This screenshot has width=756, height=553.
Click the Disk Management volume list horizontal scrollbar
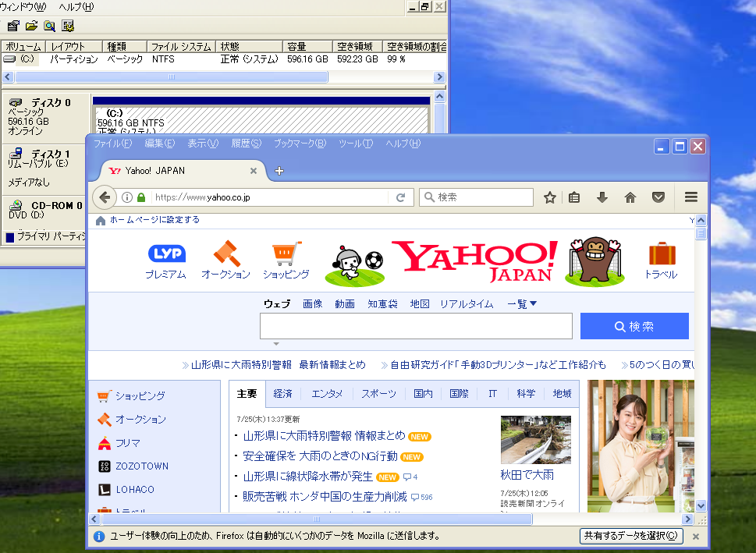pos(172,77)
